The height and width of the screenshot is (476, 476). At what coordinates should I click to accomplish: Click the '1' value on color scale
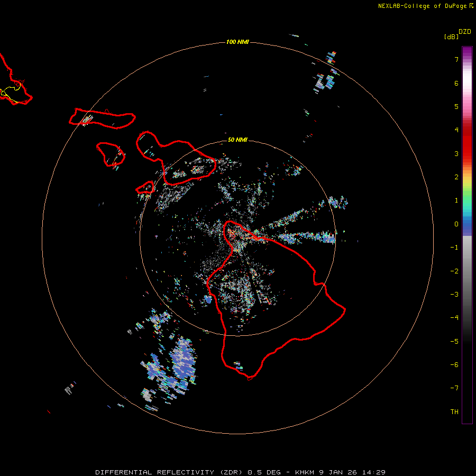456,200
